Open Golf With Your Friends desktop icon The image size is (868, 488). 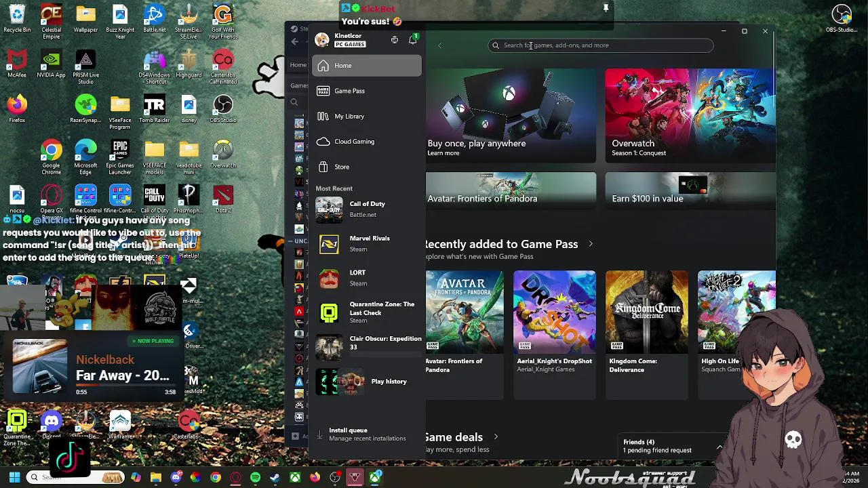click(x=223, y=20)
